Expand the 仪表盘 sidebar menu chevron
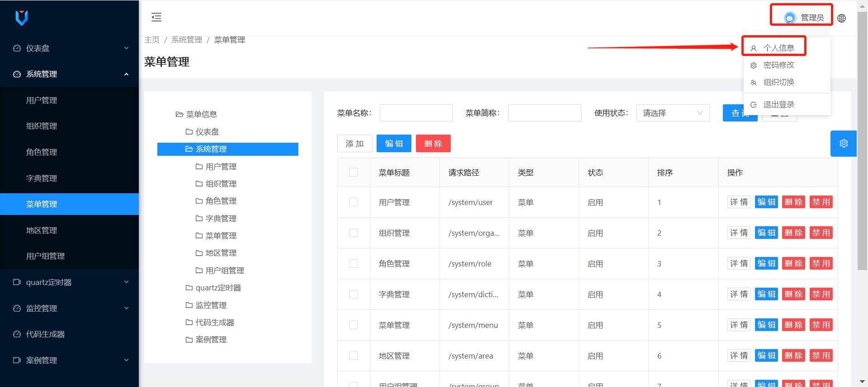The height and width of the screenshot is (387, 868). tap(127, 48)
